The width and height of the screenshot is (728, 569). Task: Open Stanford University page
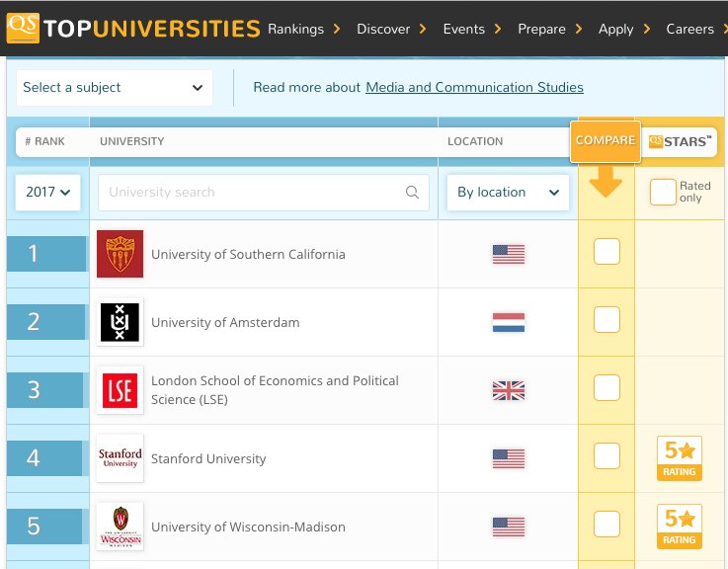tap(208, 459)
